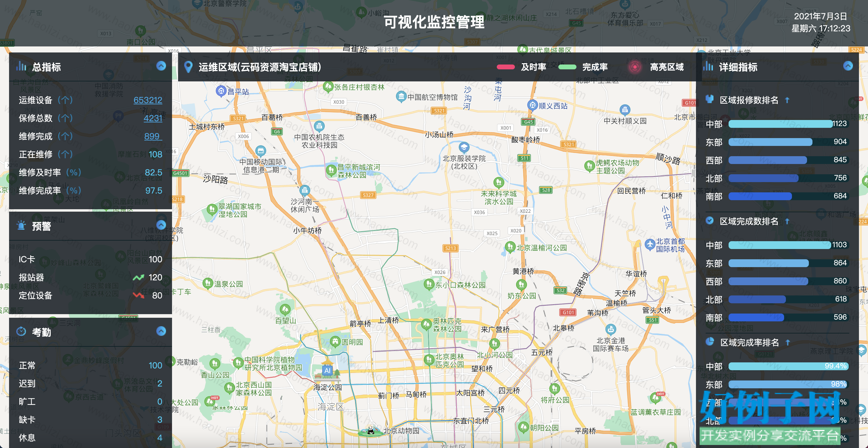Viewport: 868px width, 448px height.
Task: Click the 翠湖国家城市湿地公园 map marker
Action: 212,210
